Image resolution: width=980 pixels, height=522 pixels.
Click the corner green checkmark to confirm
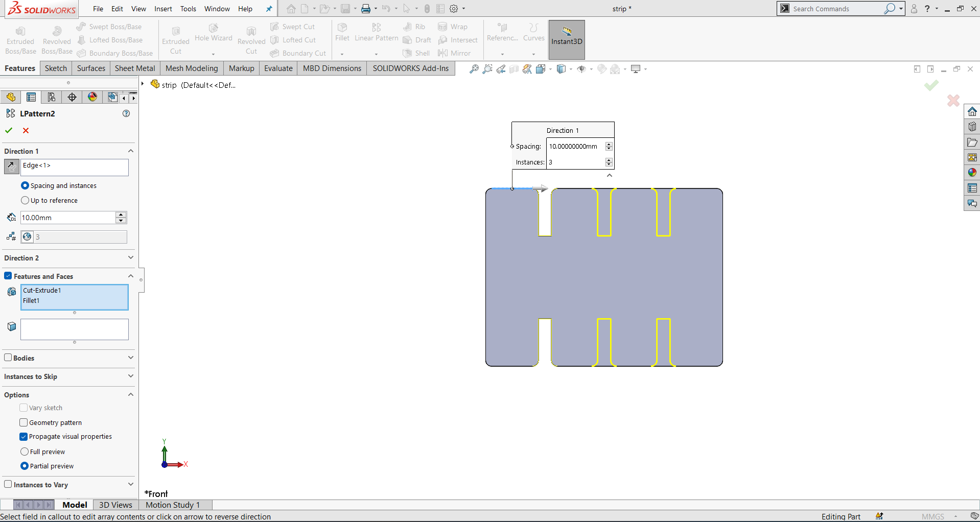tap(931, 85)
